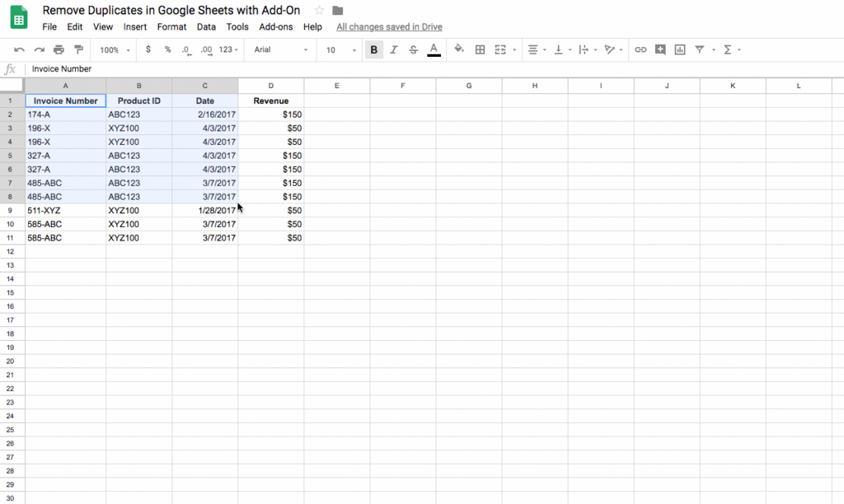Apply bold formatting
This screenshot has width=844, height=504.
tap(373, 49)
